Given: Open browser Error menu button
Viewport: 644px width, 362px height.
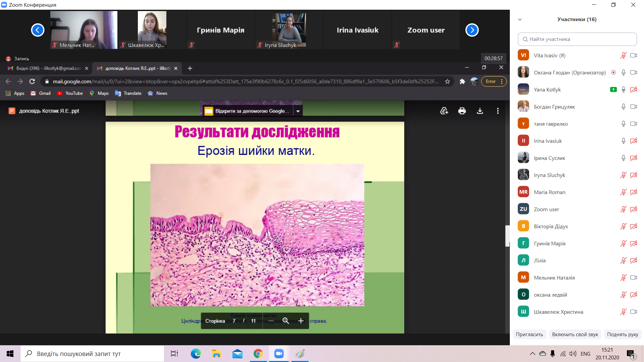Looking at the screenshot, I should click(x=494, y=81).
